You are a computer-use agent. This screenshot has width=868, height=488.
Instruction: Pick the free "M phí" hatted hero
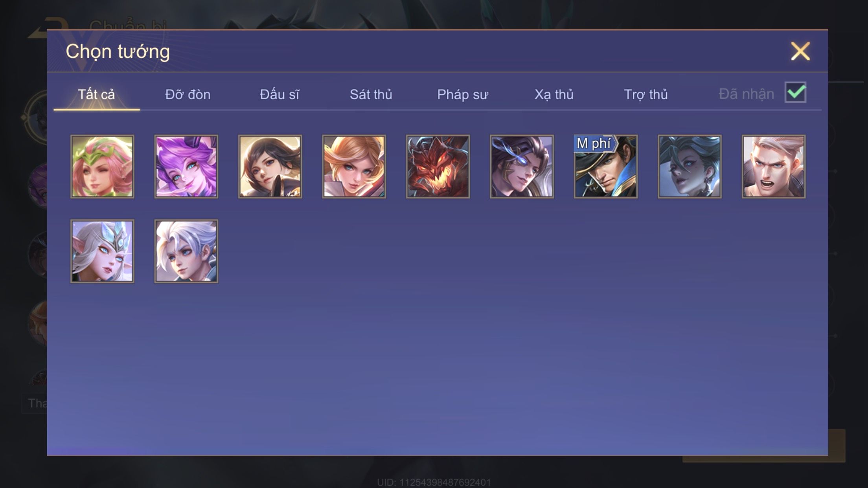[606, 167]
